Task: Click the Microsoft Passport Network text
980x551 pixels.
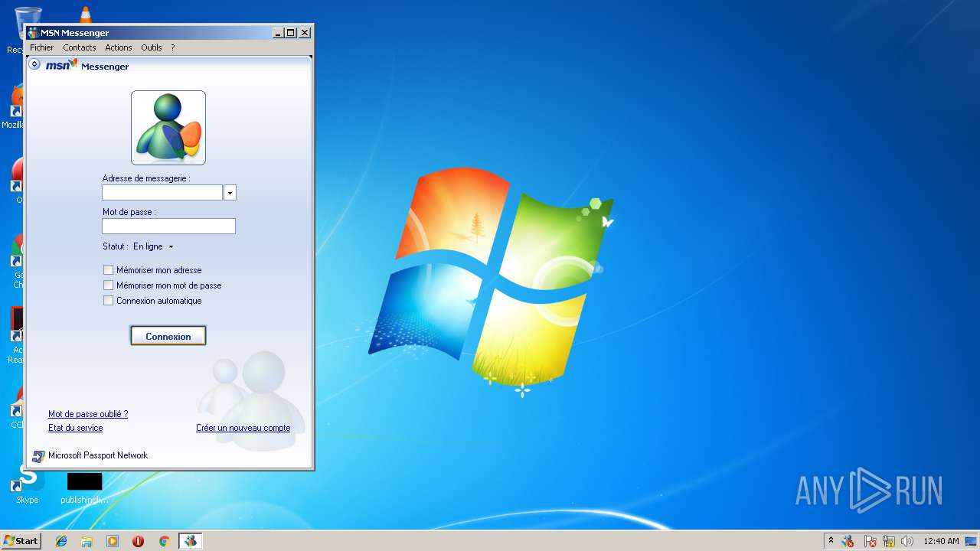Action: [x=98, y=455]
